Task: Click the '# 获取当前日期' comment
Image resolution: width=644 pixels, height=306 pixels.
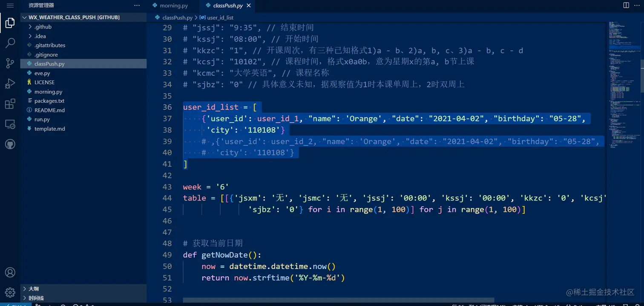Action: pos(213,243)
